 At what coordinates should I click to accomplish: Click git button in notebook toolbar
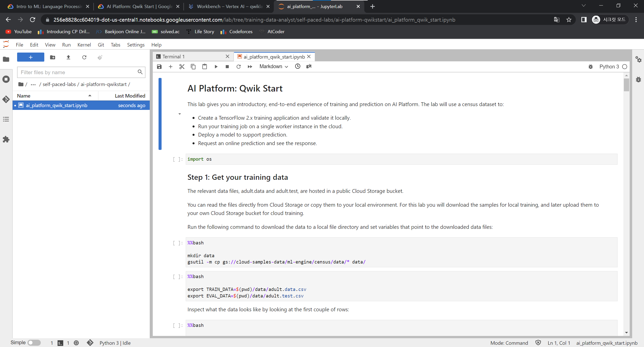[309, 66]
